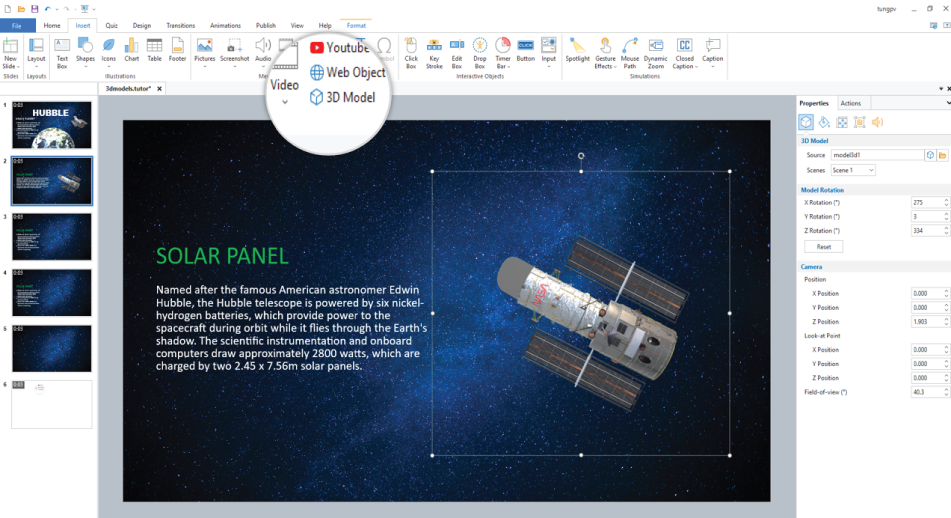Viewport: 951px width, 518px height.
Task: Go to the Publish tab
Action: [266, 25]
